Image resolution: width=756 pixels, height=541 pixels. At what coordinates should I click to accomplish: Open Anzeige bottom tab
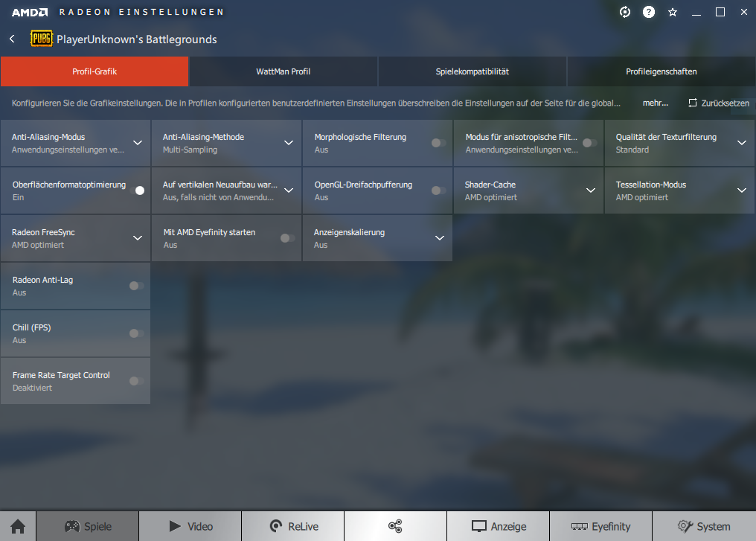(498, 526)
